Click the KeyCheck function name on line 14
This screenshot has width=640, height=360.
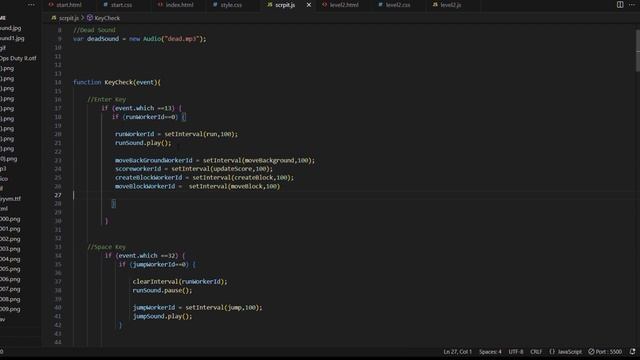pyautogui.click(x=118, y=82)
